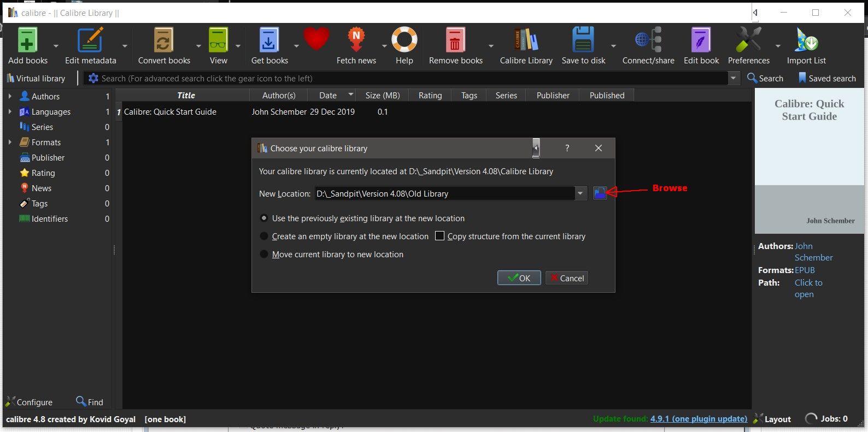Click the Get books icon
This screenshot has height=432, width=868.
tap(269, 40)
